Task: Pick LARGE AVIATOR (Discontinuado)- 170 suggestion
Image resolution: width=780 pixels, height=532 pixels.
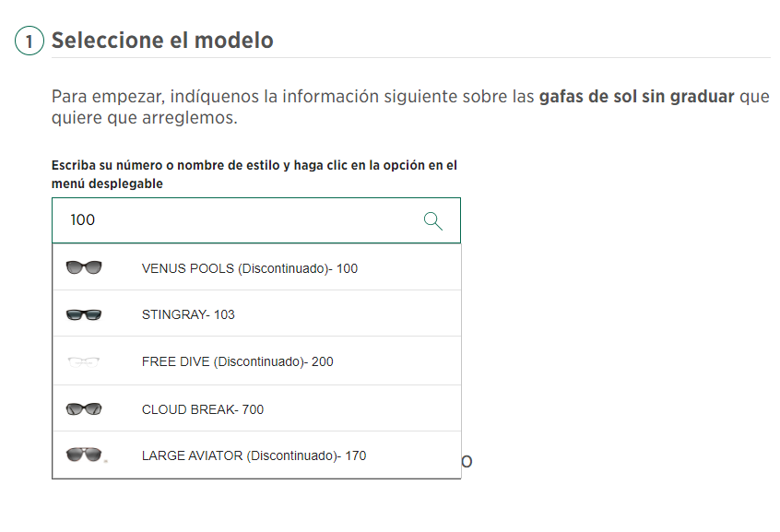Action: click(x=256, y=455)
